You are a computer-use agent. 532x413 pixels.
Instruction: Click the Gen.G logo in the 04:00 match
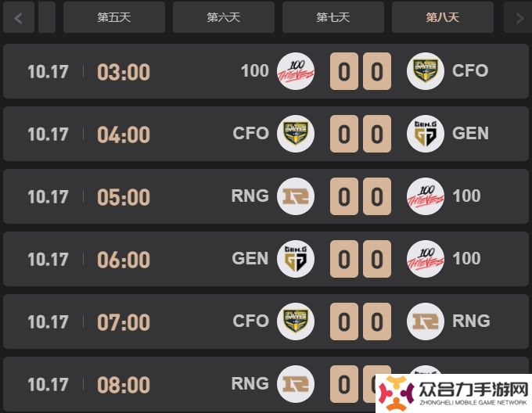(x=426, y=134)
